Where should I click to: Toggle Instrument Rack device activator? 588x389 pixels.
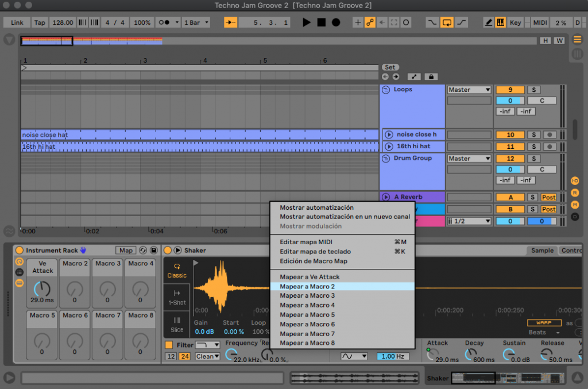pos(20,250)
